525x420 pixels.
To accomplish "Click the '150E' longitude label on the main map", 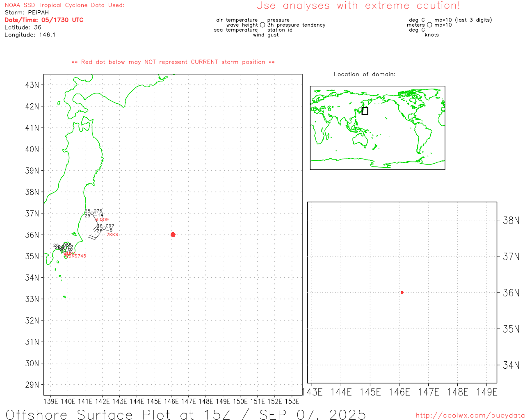I will point(240,401).
